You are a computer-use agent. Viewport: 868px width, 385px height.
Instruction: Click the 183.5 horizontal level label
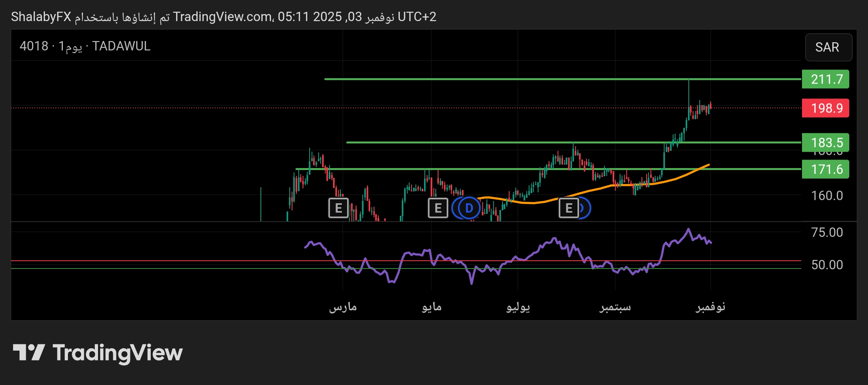(826, 143)
